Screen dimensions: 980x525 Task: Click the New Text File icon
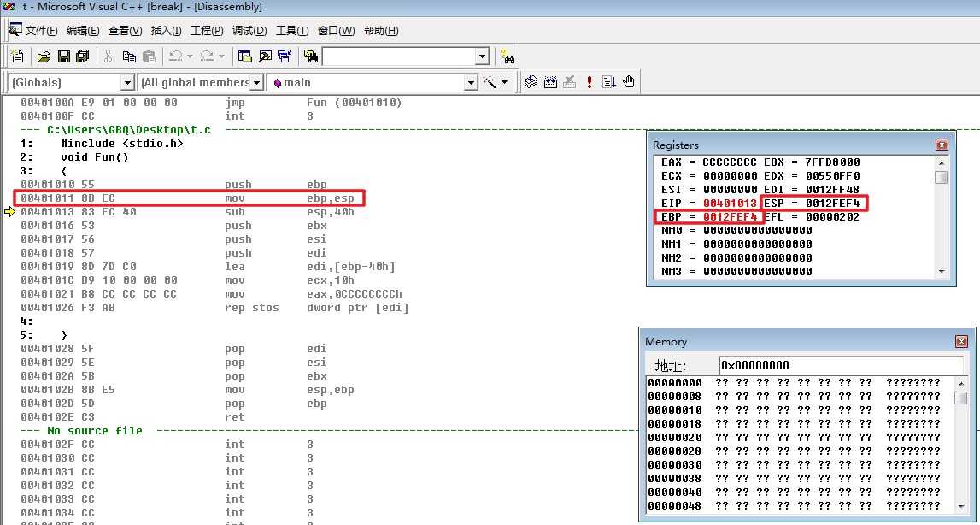[x=17, y=56]
